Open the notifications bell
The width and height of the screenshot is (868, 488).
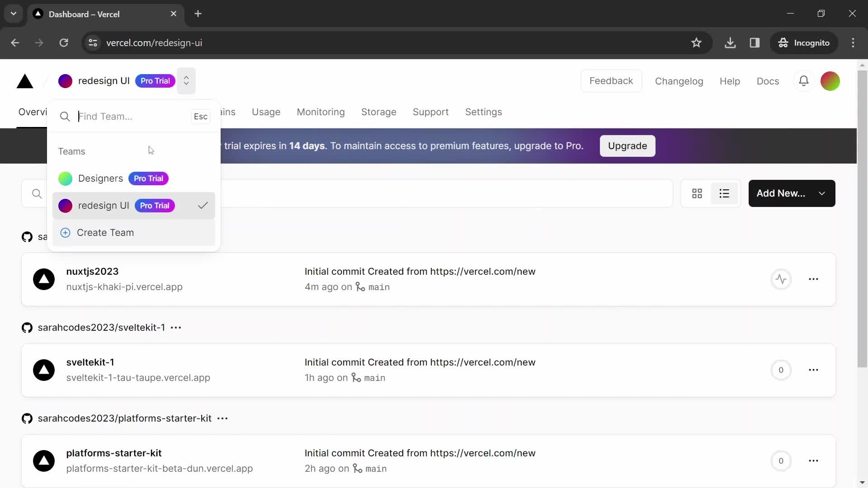[x=804, y=81]
